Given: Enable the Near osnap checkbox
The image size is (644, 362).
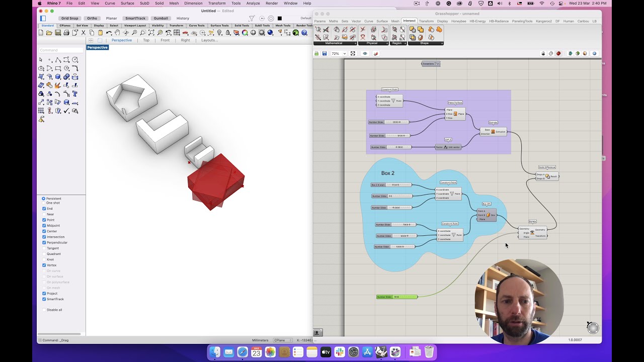Looking at the screenshot, I should pos(44,214).
